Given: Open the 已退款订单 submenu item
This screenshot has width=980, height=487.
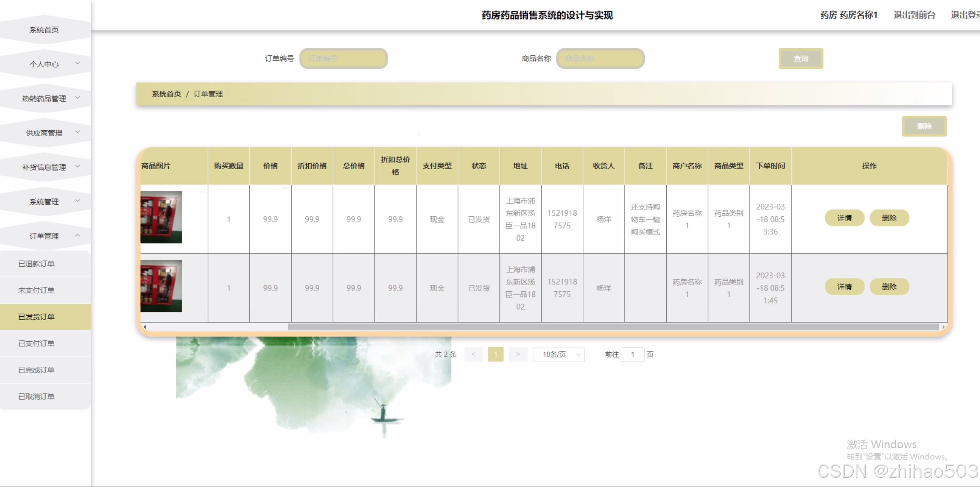Looking at the screenshot, I should click(36, 264).
